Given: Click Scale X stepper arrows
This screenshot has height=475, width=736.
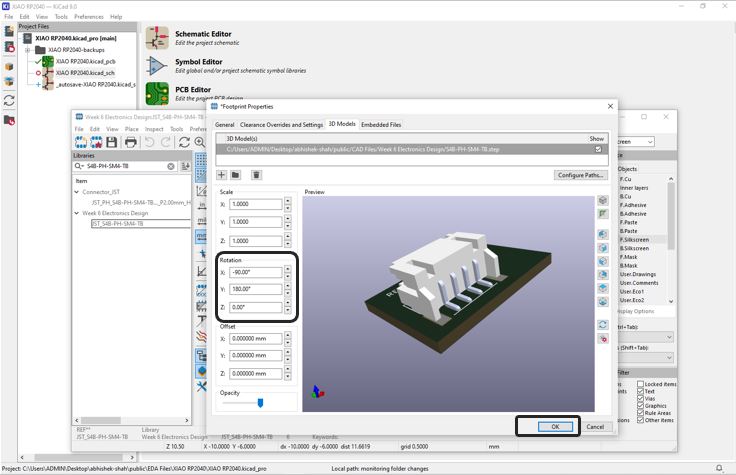Looking at the screenshot, I should (288, 204).
